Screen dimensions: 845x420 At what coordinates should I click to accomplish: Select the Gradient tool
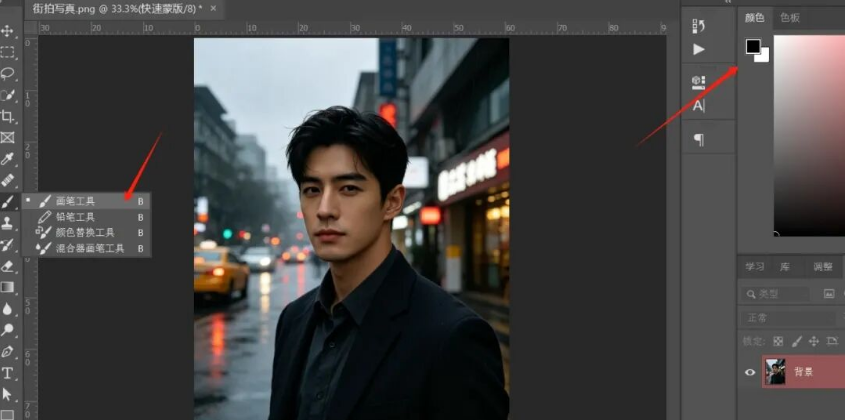click(7, 287)
